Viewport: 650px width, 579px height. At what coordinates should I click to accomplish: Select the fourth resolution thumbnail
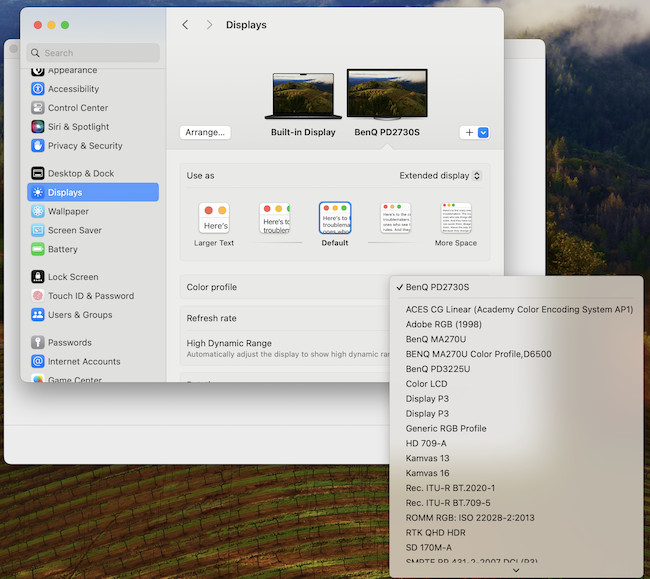click(x=395, y=218)
